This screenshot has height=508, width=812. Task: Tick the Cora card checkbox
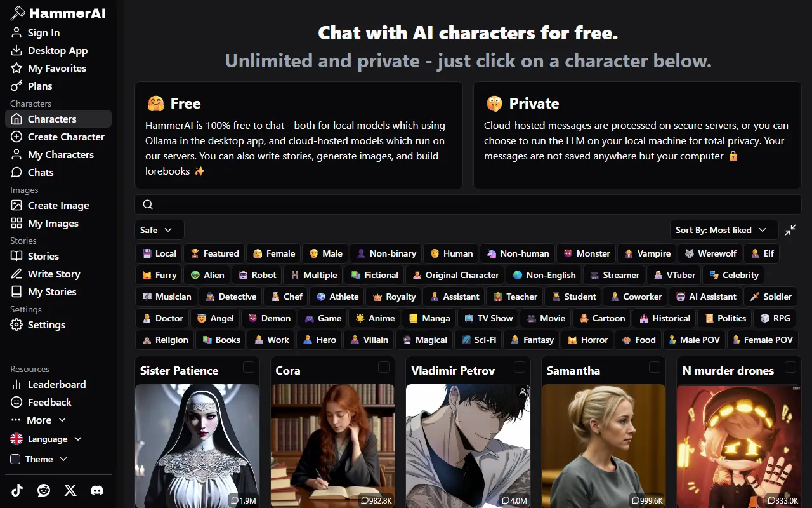[384, 367]
